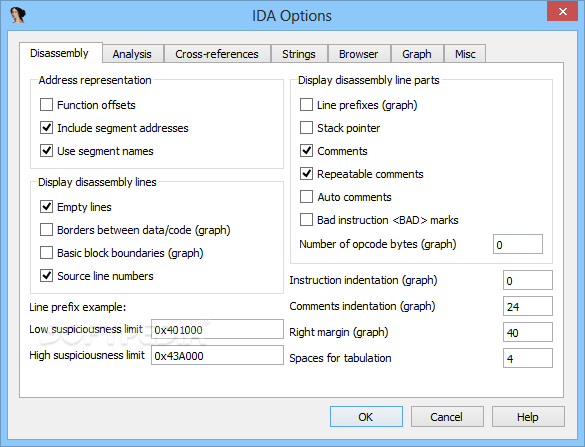Image resolution: width=585 pixels, height=447 pixels.
Task: Click the 'Instruction indentation (graph)' label
Action: coord(363,280)
